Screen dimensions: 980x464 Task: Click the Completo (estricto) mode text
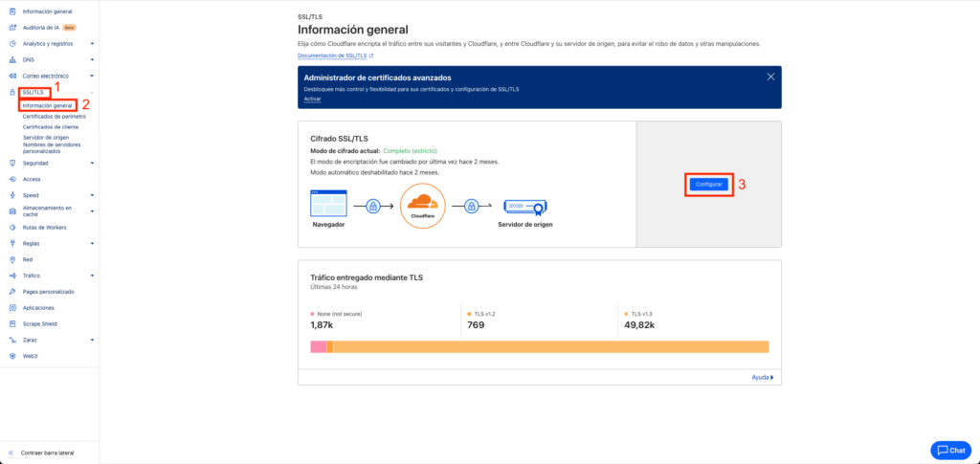[x=410, y=150]
